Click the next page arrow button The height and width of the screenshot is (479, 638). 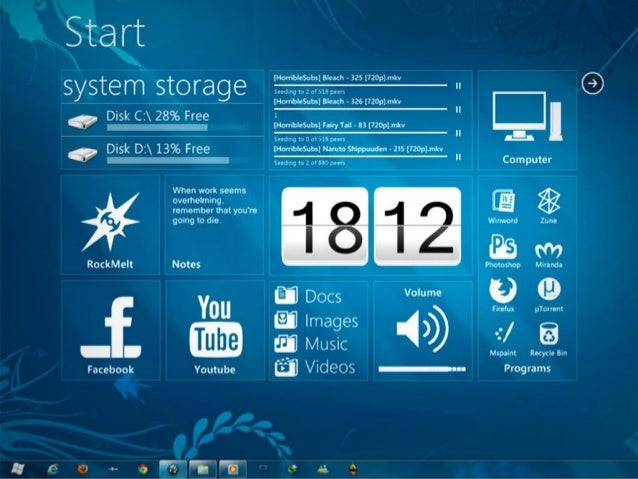[x=592, y=83]
